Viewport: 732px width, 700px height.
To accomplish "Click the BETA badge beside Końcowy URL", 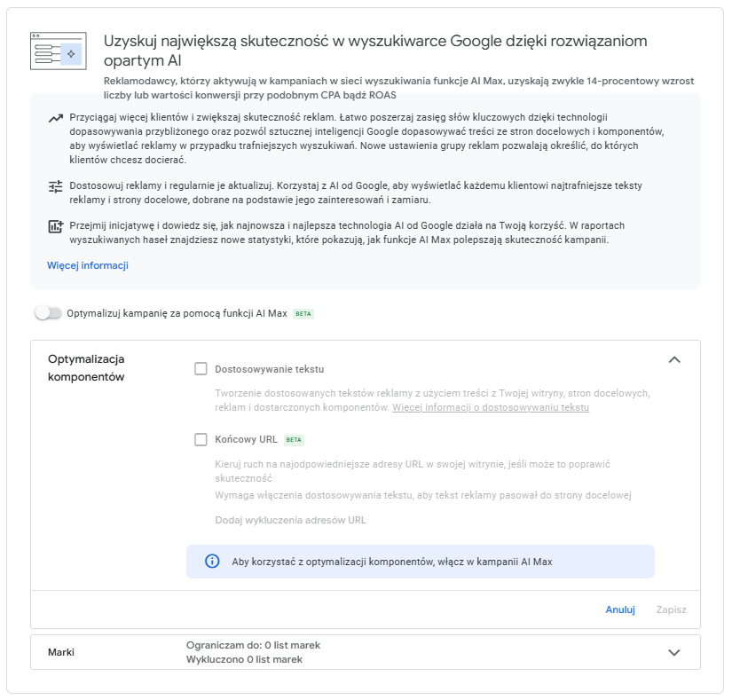I will point(294,439).
